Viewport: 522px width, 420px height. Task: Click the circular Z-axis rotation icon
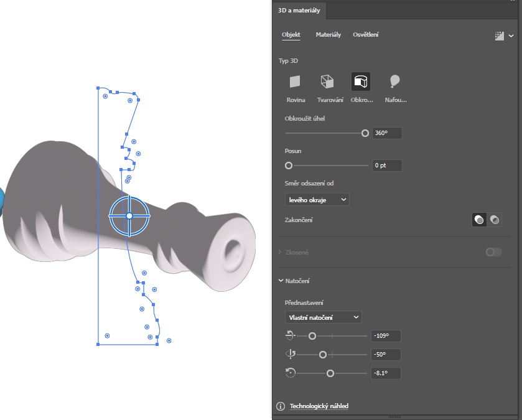pyautogui.click(x=289, y=373)
